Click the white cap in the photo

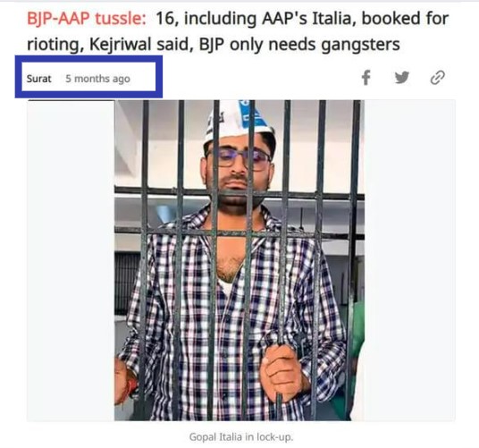pyautogui.click(x=239, y=123)
